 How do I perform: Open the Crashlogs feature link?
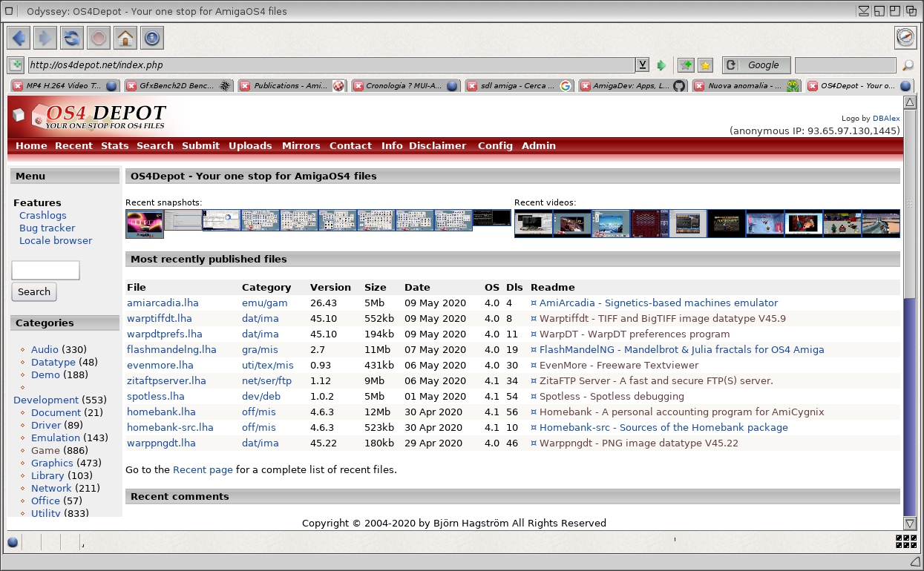(42, 216)
